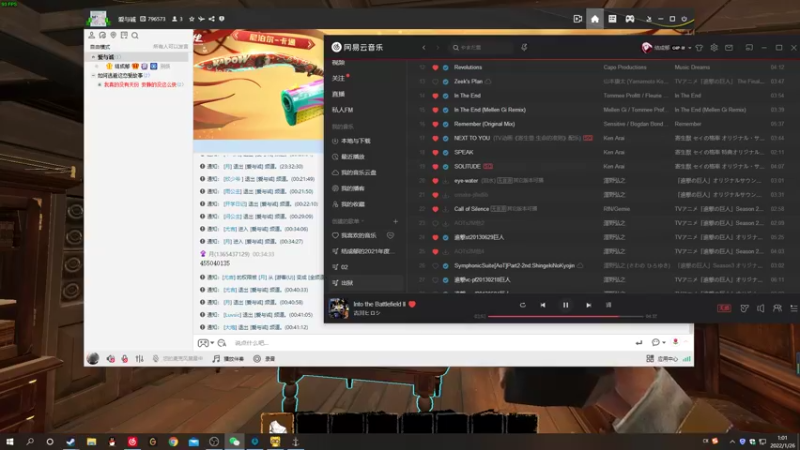800x450 pixels.
Task: Switch NetEase Music to mini mode
Action: [x=749, y=47]
